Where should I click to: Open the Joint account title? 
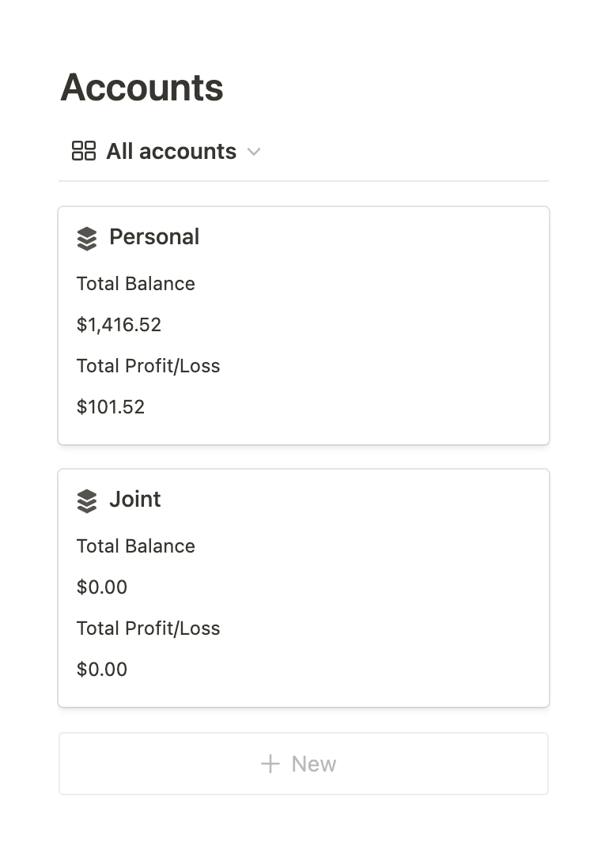pos(135,500)
